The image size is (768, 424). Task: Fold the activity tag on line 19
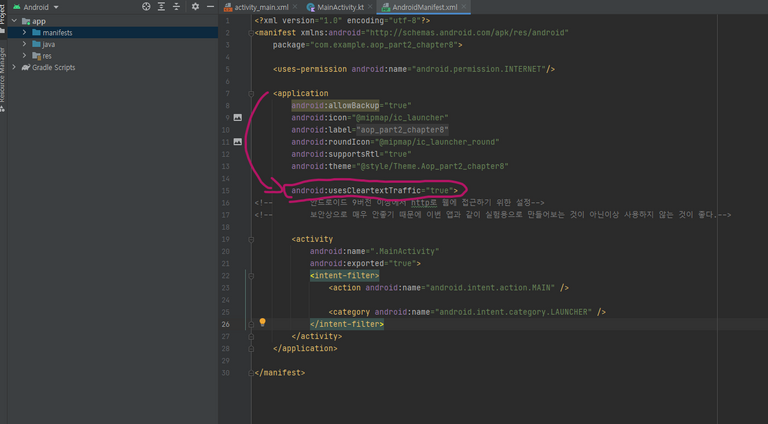click(x=251, y=239)
